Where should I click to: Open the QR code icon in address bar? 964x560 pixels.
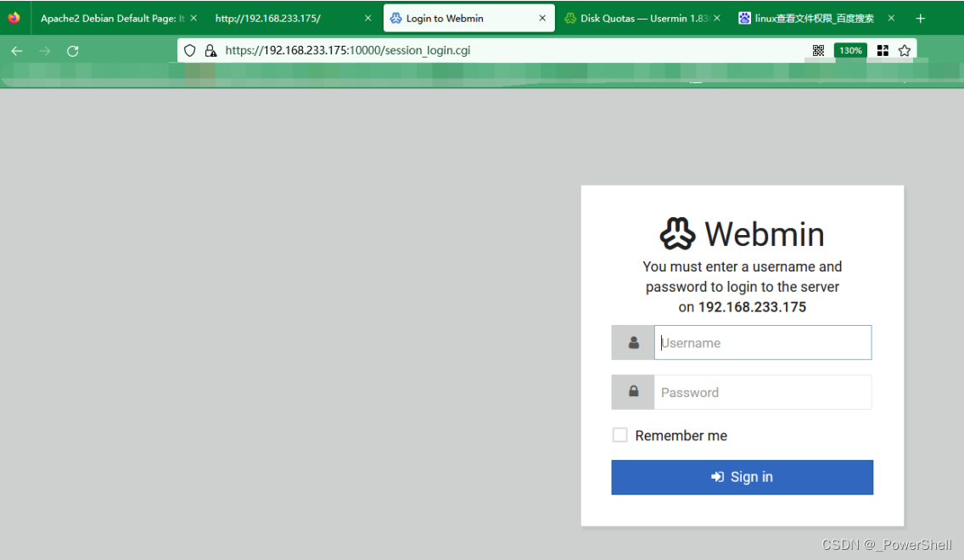point(818,50)
